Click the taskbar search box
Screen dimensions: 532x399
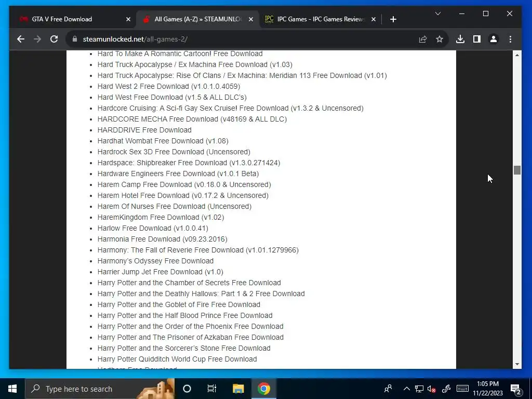(x=100, y=389)
